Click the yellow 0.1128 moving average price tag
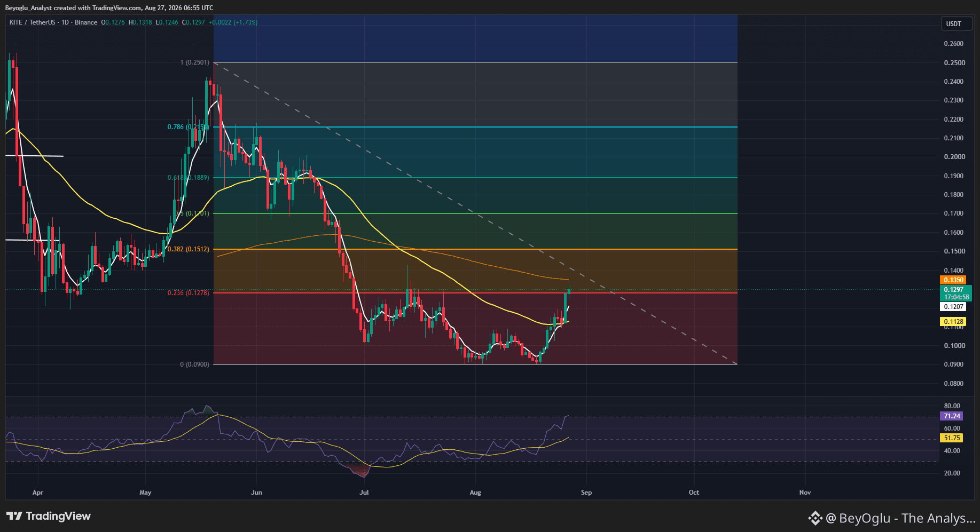This screenshot has height=532, width=980. tap(953, 322)
